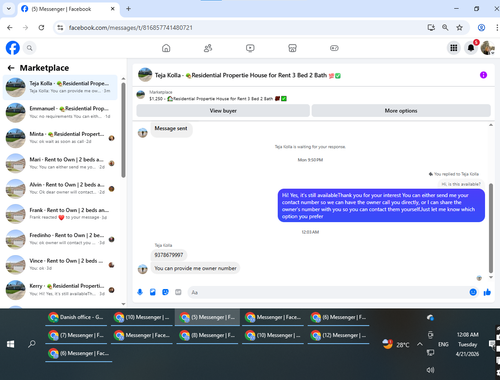Open the Gaming icon in top navigation
This screenshot has width=500, height=380.
pos(334,48)
